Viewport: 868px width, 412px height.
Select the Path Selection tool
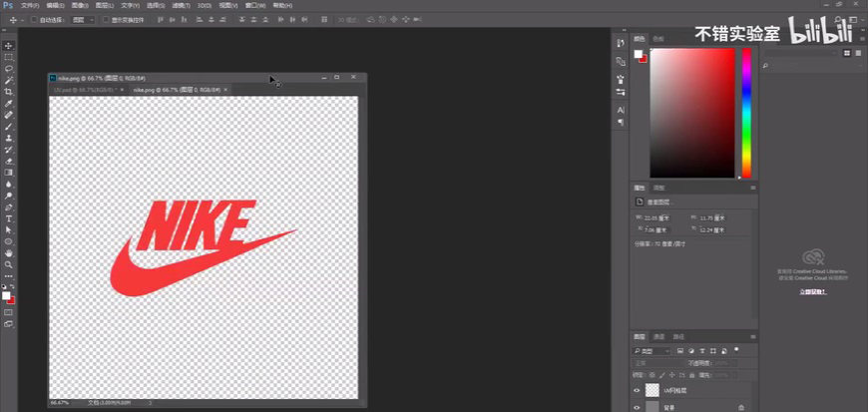pyautogui.click(x=9, y=229)
